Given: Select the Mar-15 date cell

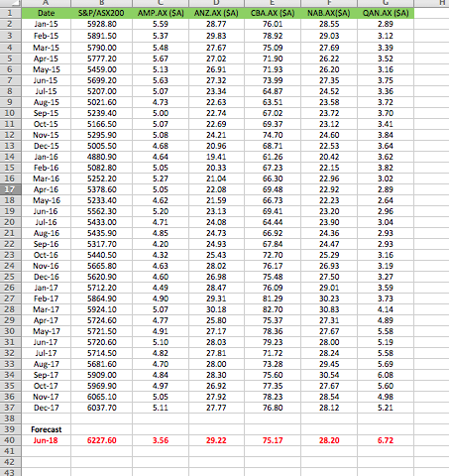Looking at the screenshot, I should click(x=46, y=48).
